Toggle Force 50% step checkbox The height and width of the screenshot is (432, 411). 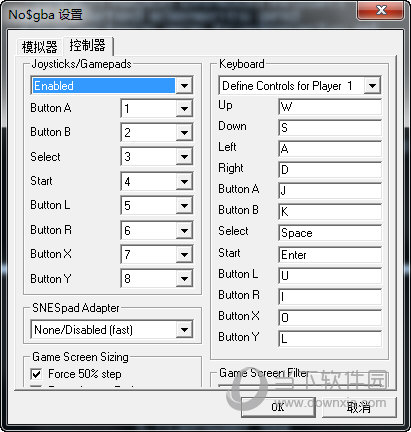36,374
